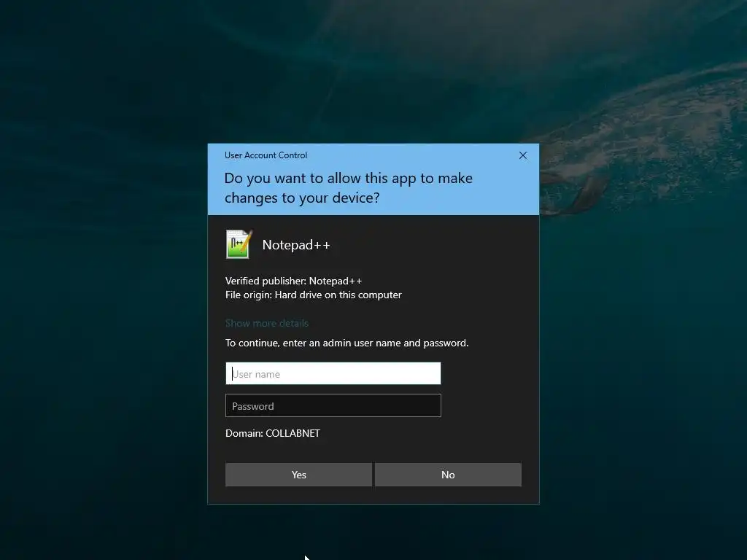Click the Verified publisher: Notepad++ line

click(x=293, y=281)
